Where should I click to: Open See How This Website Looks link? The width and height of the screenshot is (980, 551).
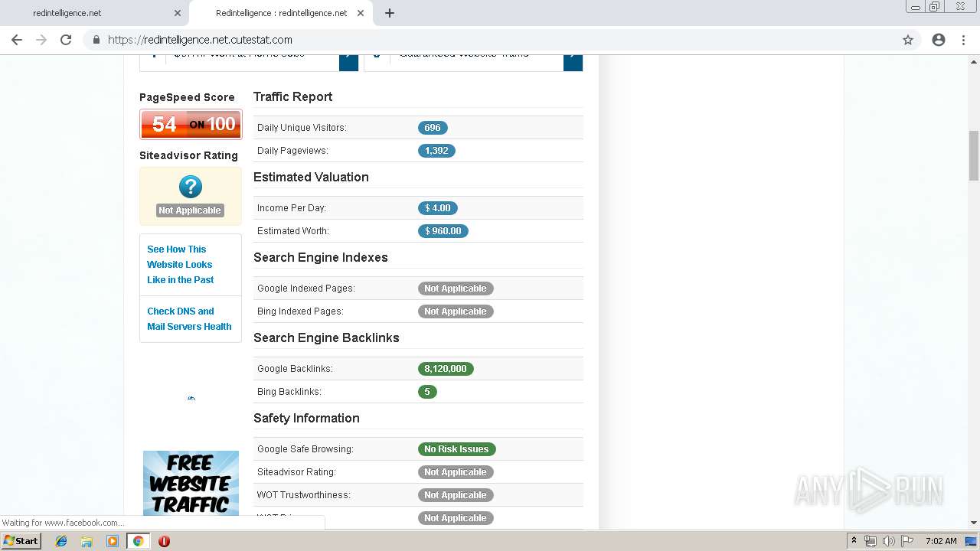click(180, 264)
